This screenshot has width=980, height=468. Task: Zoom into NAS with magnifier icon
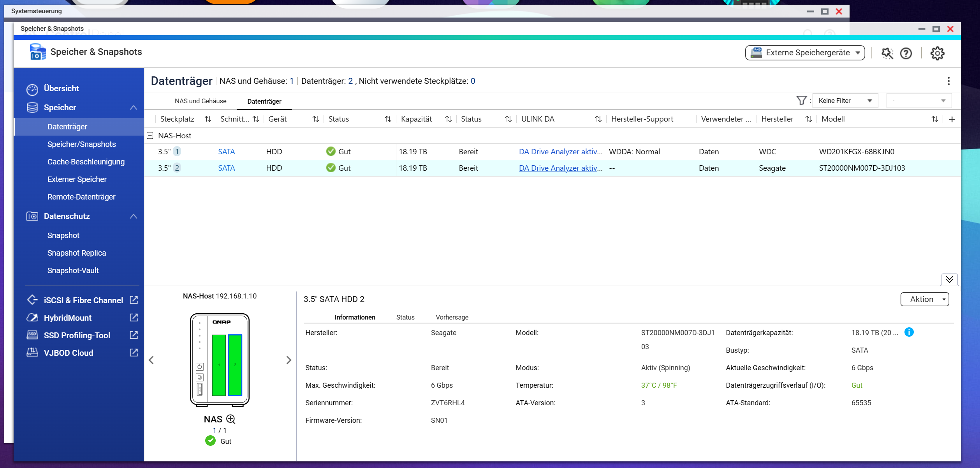[231, 419]
